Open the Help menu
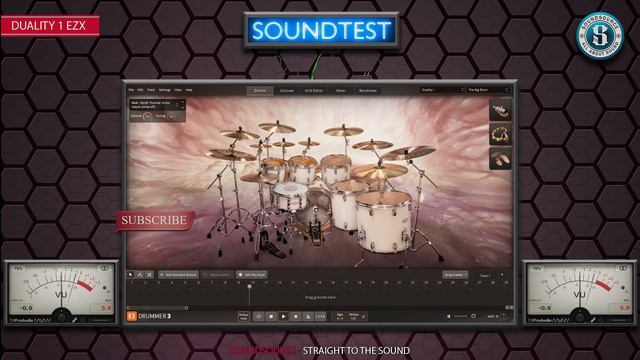The height and width of the screenshot is (360, 640). coord(189,90)
